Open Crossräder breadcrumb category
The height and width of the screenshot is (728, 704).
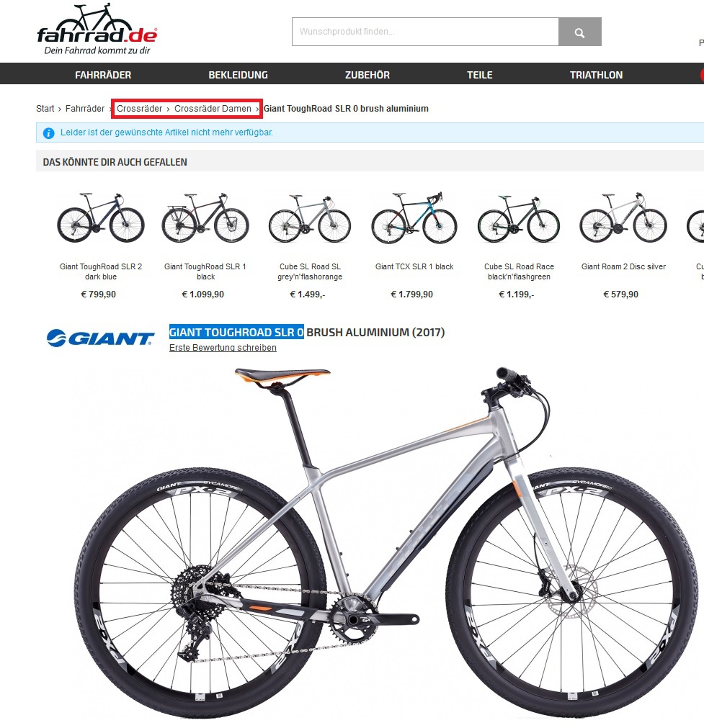(139, 109)
